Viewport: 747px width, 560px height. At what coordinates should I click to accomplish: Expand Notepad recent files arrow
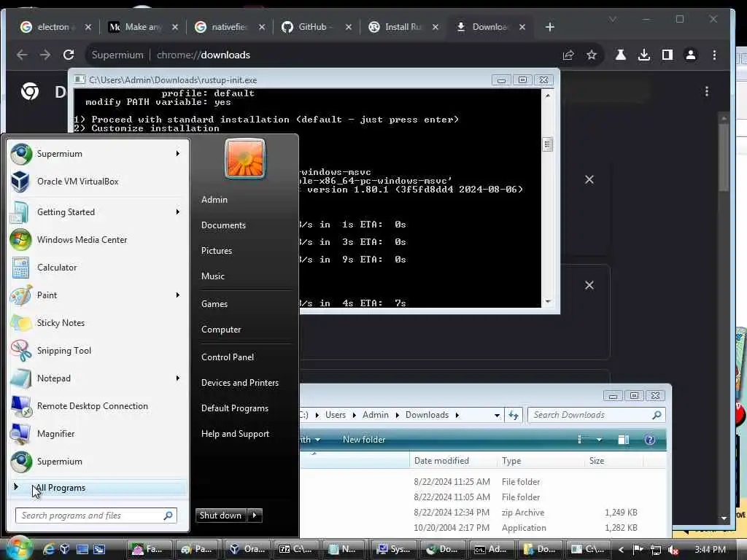[178, 378]
